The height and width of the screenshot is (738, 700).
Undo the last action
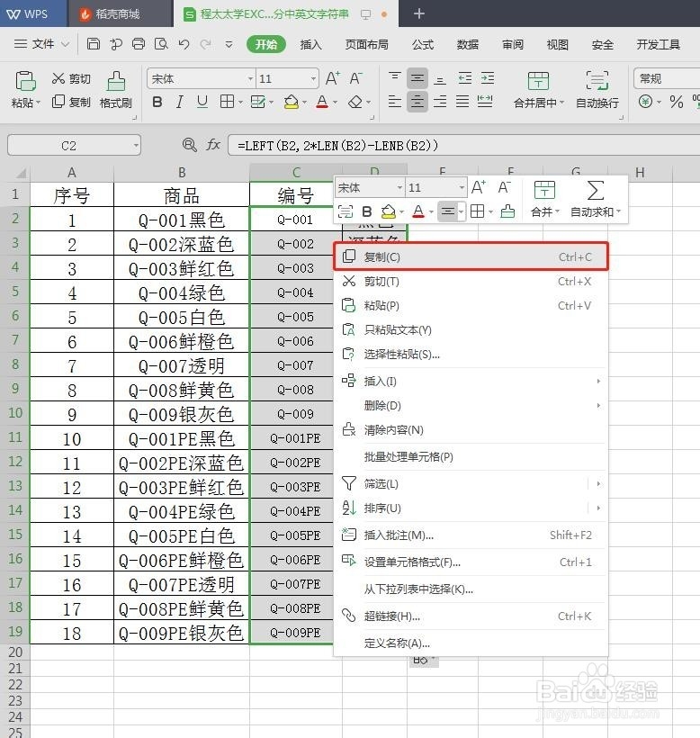tap(184, 44)
